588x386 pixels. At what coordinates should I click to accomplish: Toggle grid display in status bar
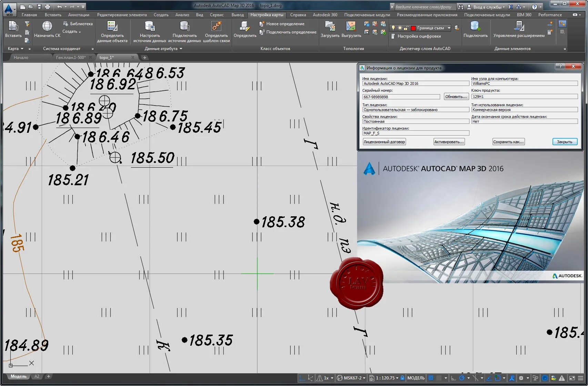(431, 378)
